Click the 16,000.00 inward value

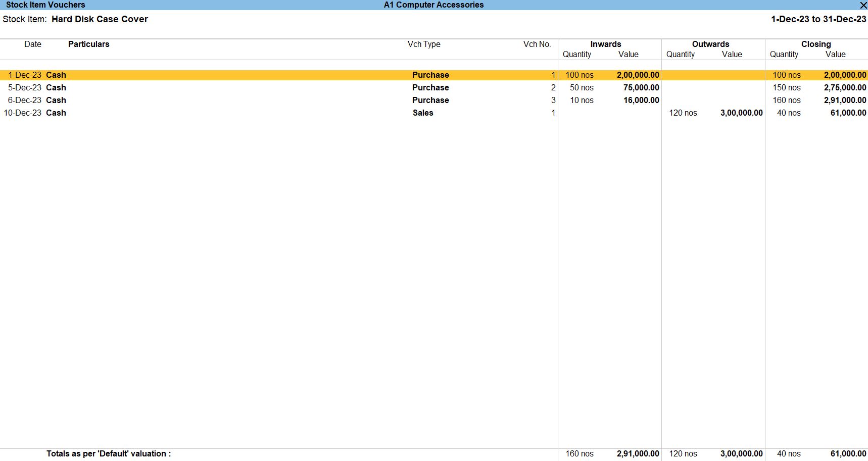point(641,100)
